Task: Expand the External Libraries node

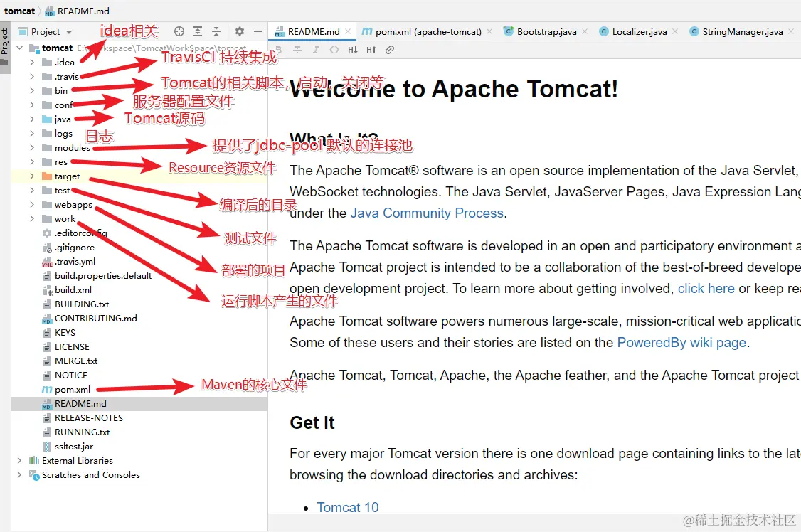Action: (19, 461)
